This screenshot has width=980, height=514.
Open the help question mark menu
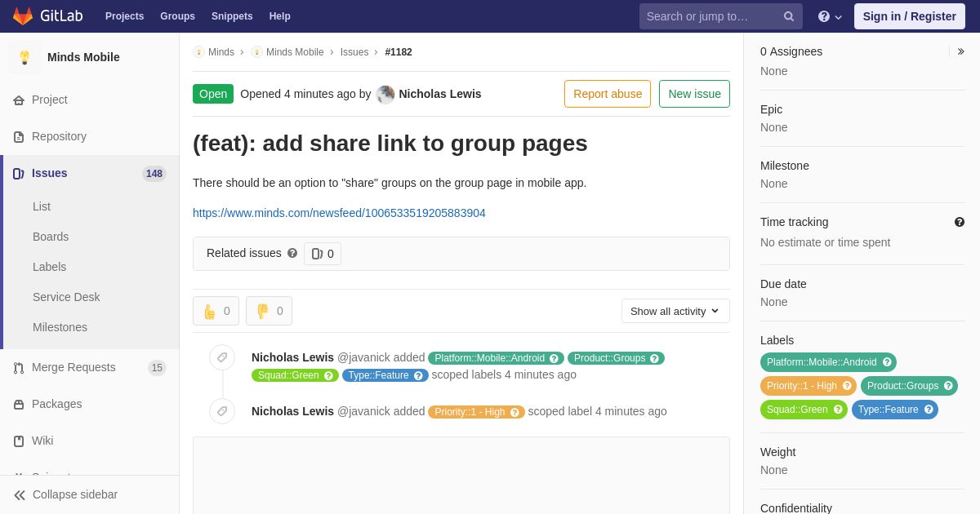pos(830,16)
